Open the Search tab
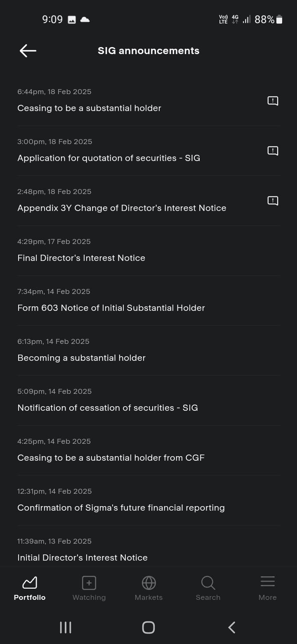297x644 pixels. (x=208, y=588)
